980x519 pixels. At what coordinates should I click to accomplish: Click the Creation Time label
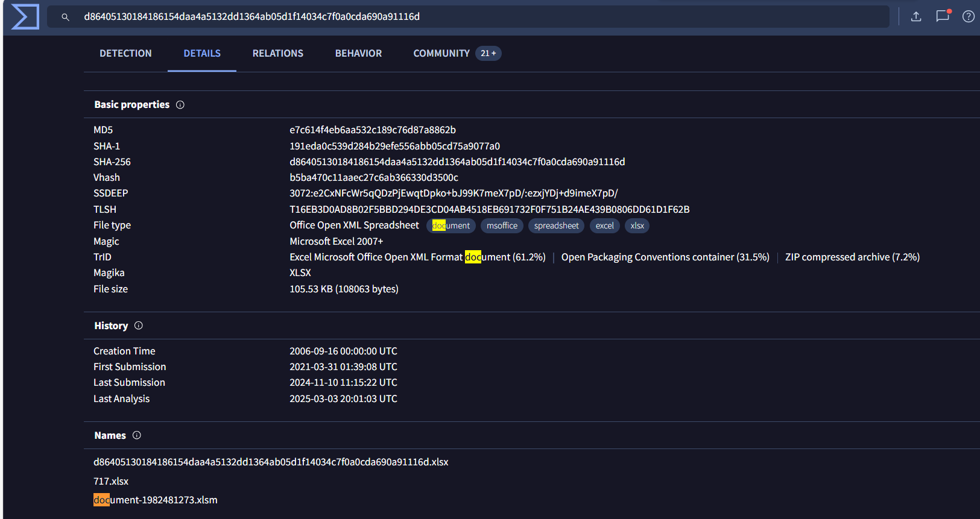[x=124, y=351]
